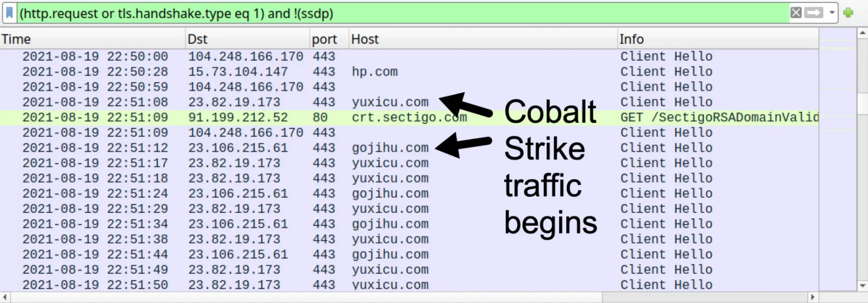The image size is (868, 303).
Task: Select the 22:51:49 yuxicu.com row
Action: coord(409,269)
